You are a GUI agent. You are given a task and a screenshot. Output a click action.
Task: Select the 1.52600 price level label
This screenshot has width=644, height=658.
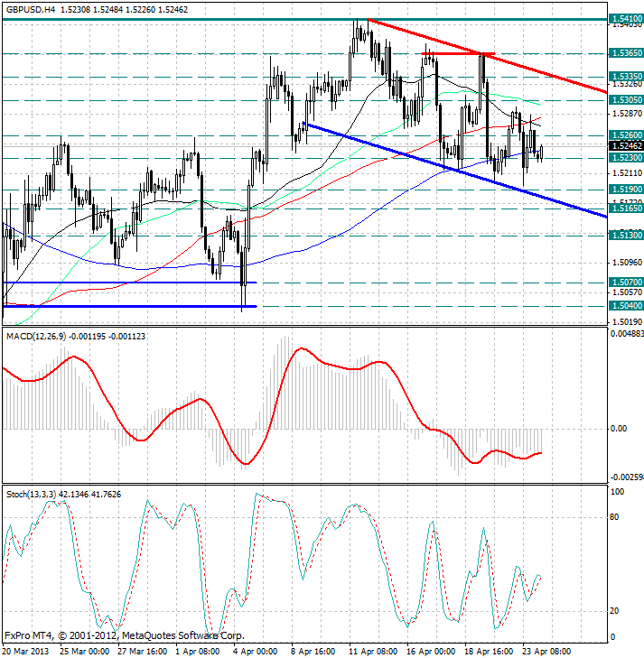point(626,135)
